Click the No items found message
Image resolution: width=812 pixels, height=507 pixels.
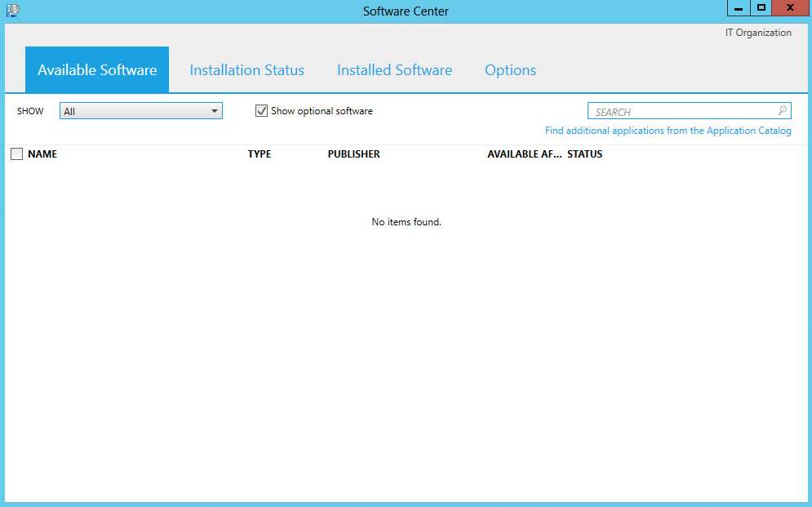pyautogui.click(x=406, y=222)
